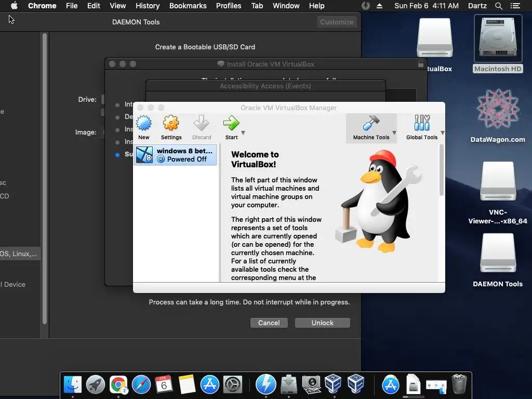Click the 'Create a Bootable USB/SD Card' title
Screen dimensions: 532x399
click(x=205, y=47)
